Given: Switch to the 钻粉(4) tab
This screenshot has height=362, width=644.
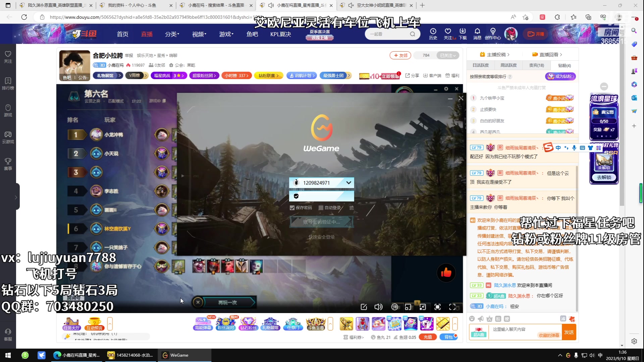Looking at the screenshot, I should click(565, 65).
